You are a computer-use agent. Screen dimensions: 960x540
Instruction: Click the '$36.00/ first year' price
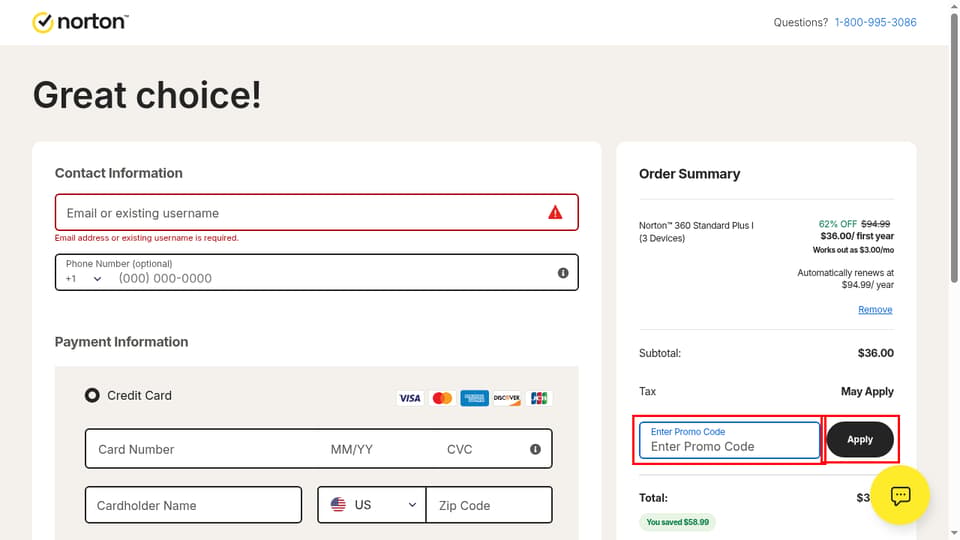857,236
